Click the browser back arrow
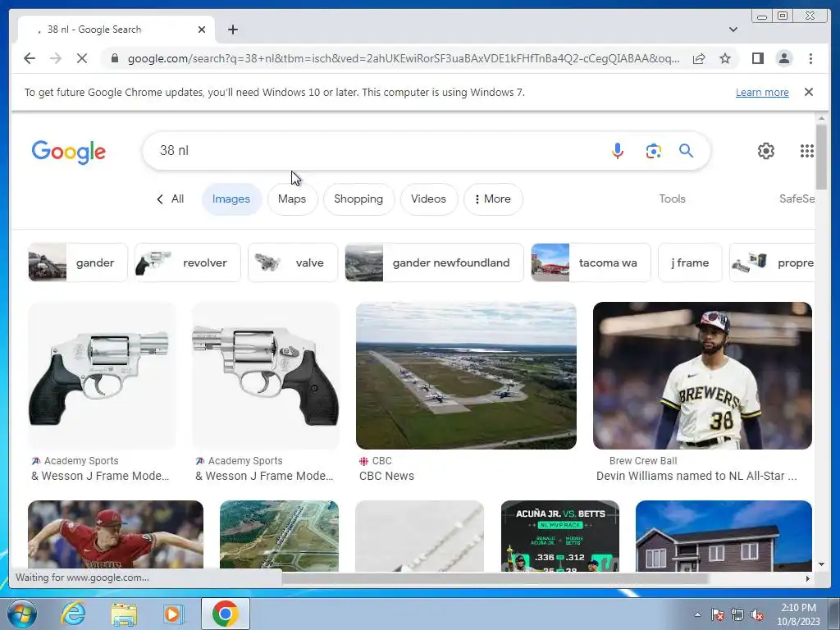The width and height of the screenshot is (840, 630). pos(30,58)
